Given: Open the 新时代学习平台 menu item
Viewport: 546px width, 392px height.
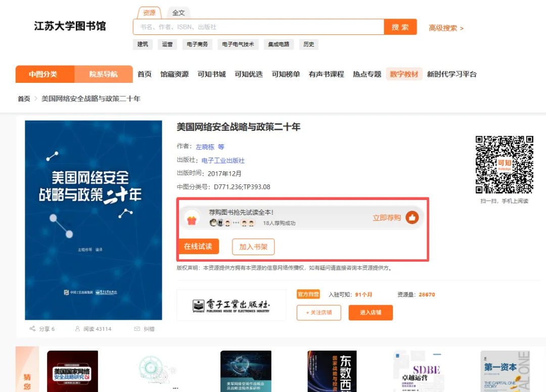Looking at the screenshot, I should coord(451,74).
